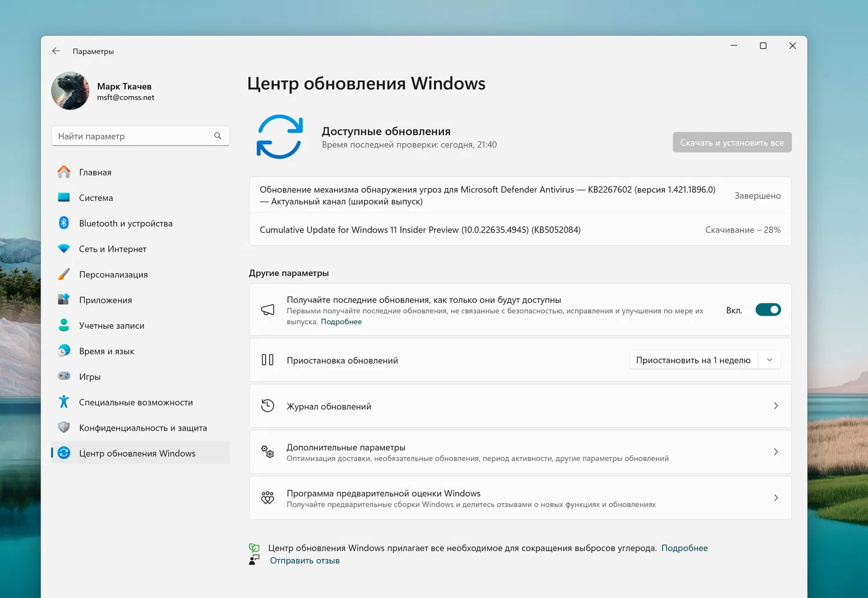The width and height of the screenshot is (868, 598).
Task: Disable the latest updates toggle switch
Action: 768,310
